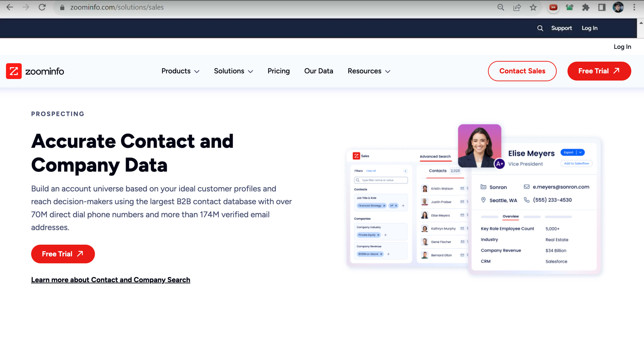Click the Free Trial button below headline
This screenshot has width=644, height=360.
63,254
